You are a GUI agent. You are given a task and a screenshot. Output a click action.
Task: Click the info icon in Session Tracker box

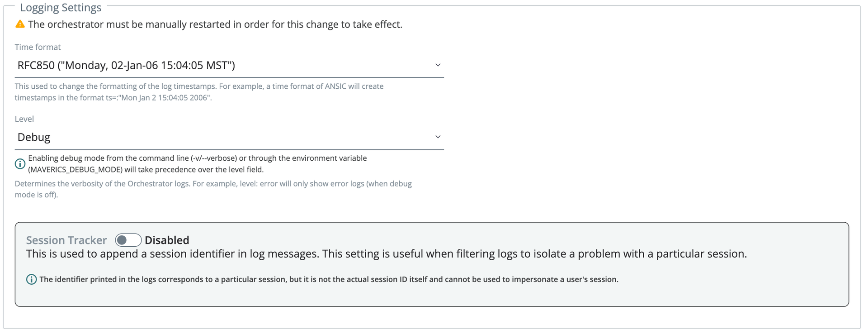[x=31, y=279]
